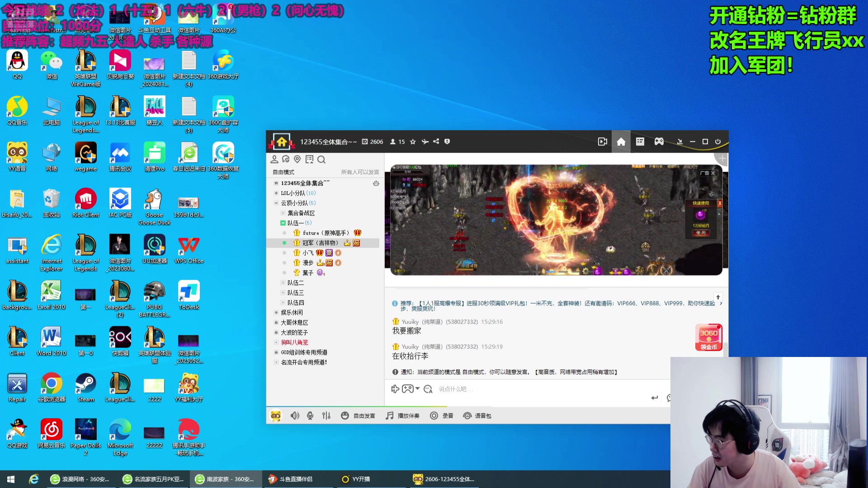The image size is (868, 488).
Task: Collapse the 队伍一 sub-channel
Action: 283,223
